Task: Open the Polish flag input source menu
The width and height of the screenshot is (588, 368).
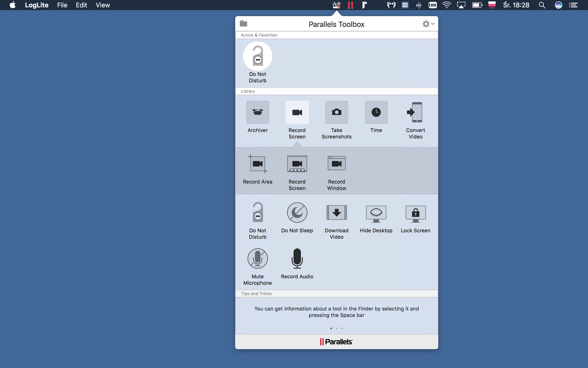Action: click(492, 5)
